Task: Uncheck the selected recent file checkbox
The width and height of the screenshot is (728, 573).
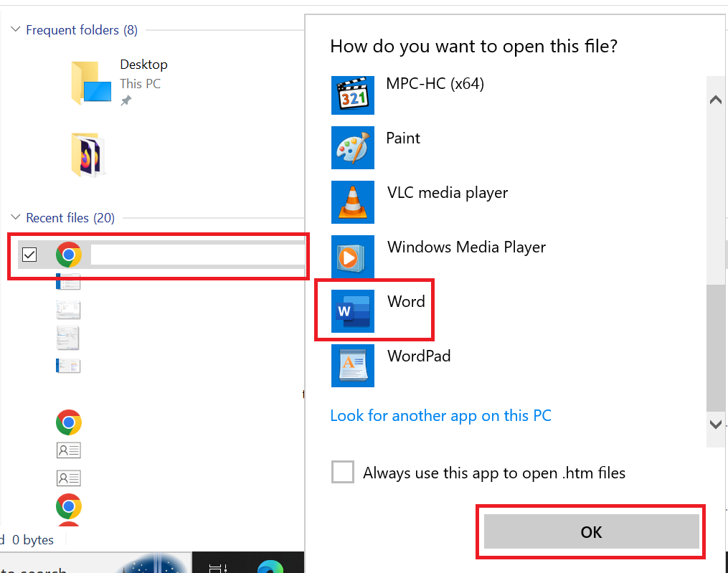Action: 29,255
